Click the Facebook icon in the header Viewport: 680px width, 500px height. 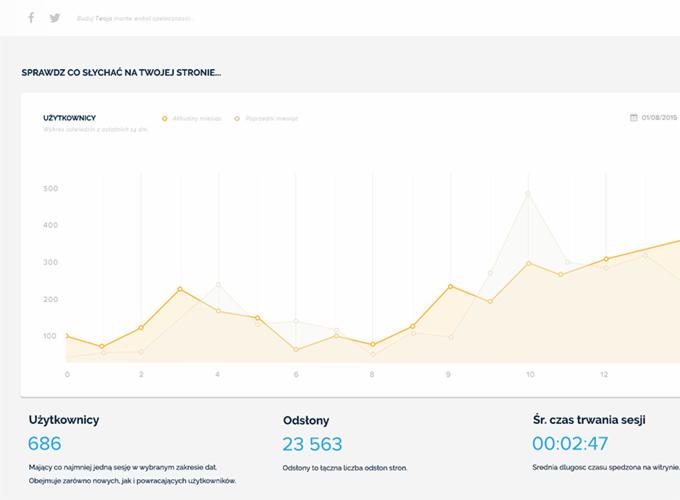coord(31,18)
